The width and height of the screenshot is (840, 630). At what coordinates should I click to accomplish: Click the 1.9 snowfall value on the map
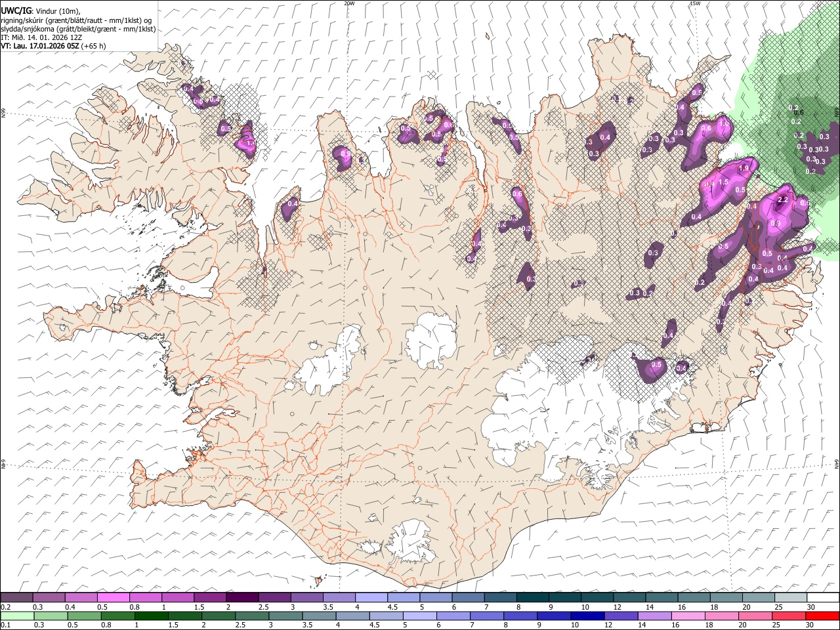[744, 169]
